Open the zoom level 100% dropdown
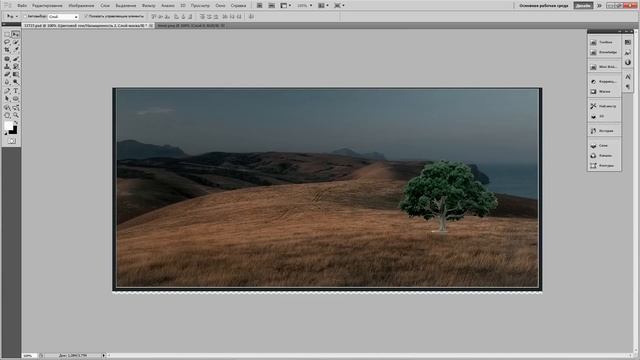The image size is (640, 360). (x=304, y=6)
